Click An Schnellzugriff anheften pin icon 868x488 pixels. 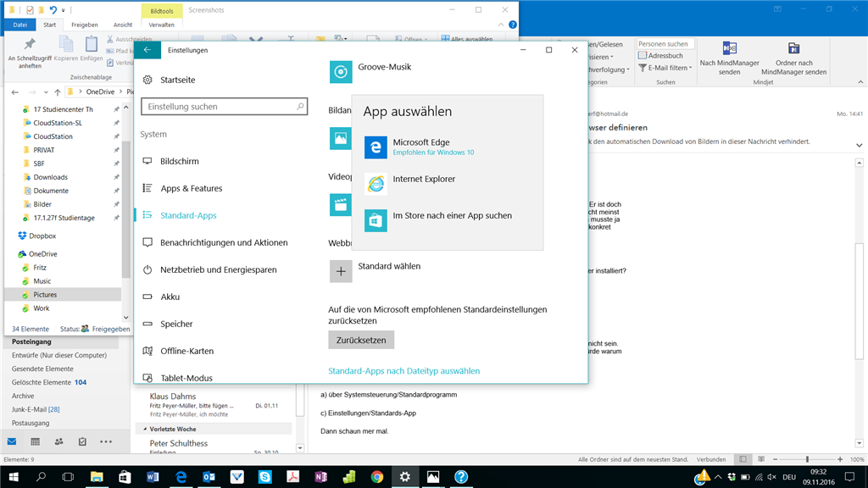point(30,44)
